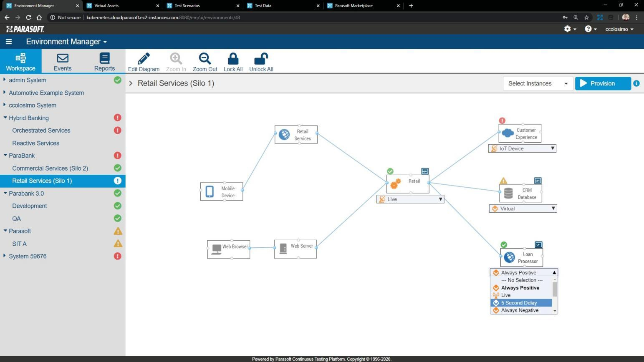
Task: Open the ccolosimo user menu
Action: (x=619, y=29)
